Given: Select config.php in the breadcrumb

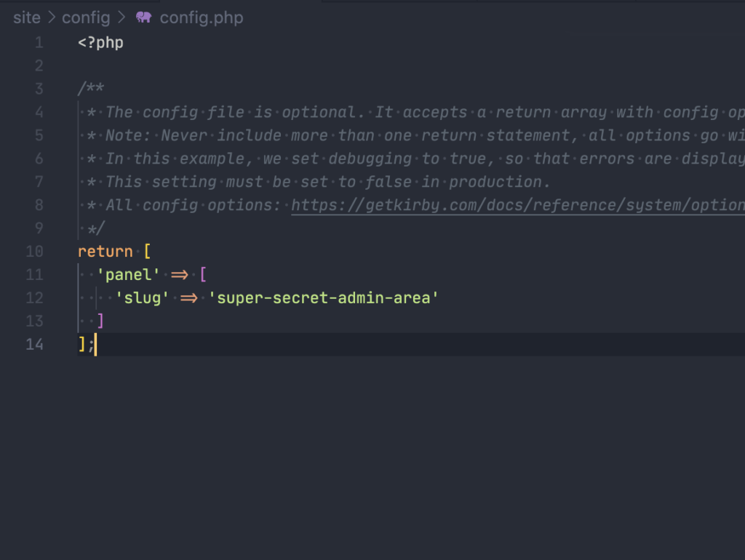Looking at the screenshot, I should pos(202,17).
